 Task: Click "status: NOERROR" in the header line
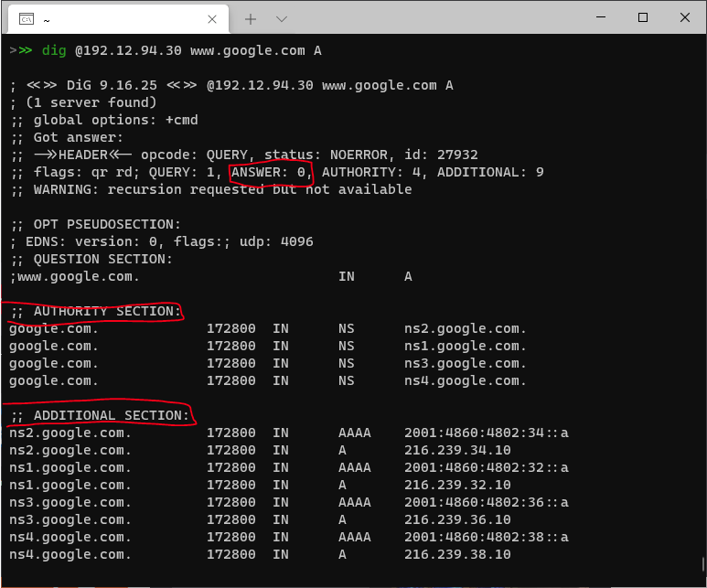coord(326,155)
